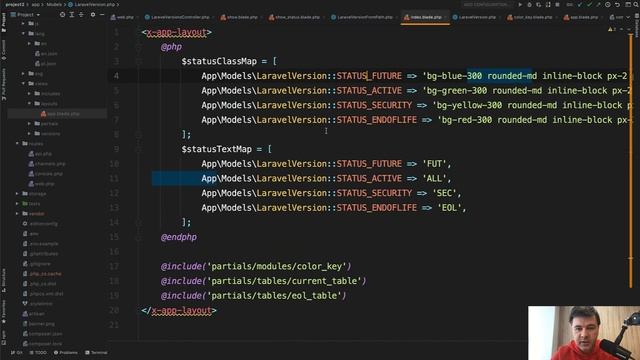Click $statusTextMap variable on line 9
The height and width of the screenshot is (360, 640).
coord(217,149)
